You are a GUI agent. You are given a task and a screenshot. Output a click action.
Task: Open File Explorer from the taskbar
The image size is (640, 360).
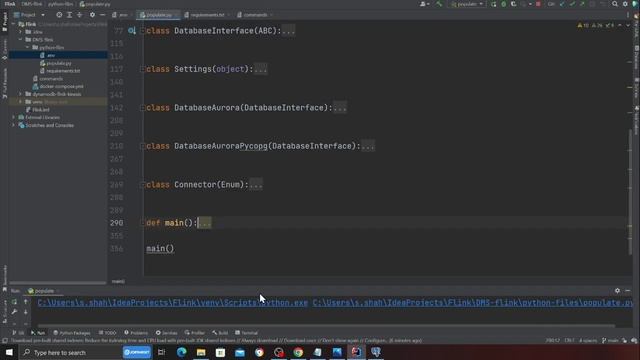(201, 352)
